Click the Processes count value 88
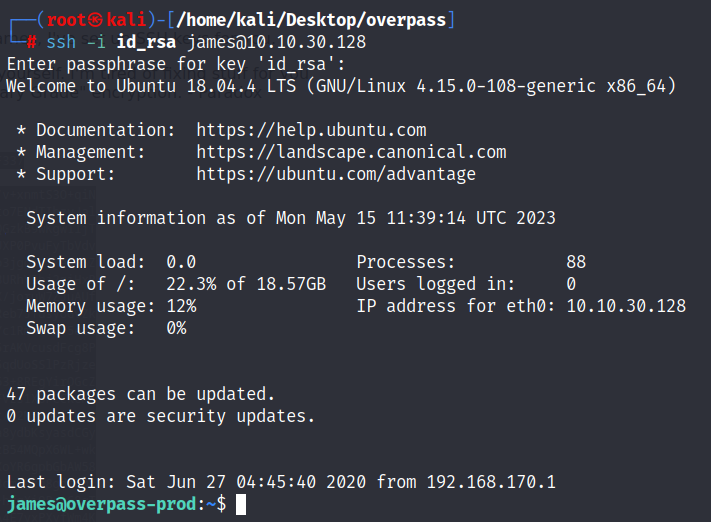Viewport: 711px width, 522px height. 576,262
